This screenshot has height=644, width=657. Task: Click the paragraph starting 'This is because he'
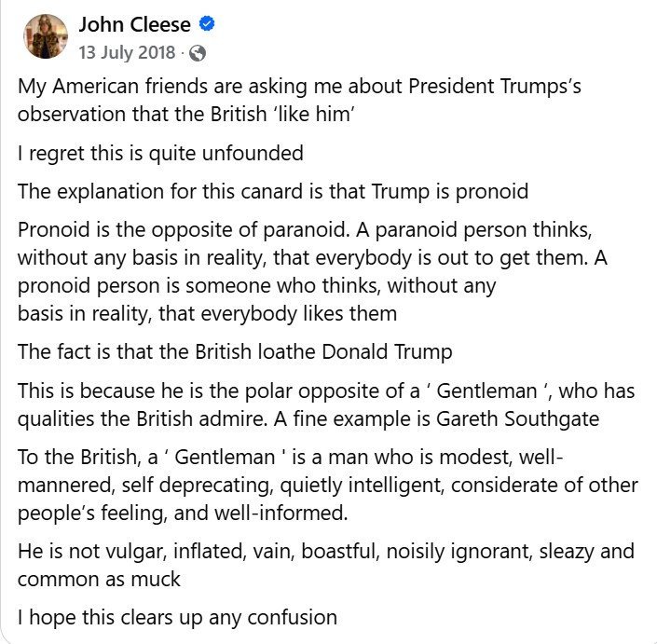click(x=326, y=404)
